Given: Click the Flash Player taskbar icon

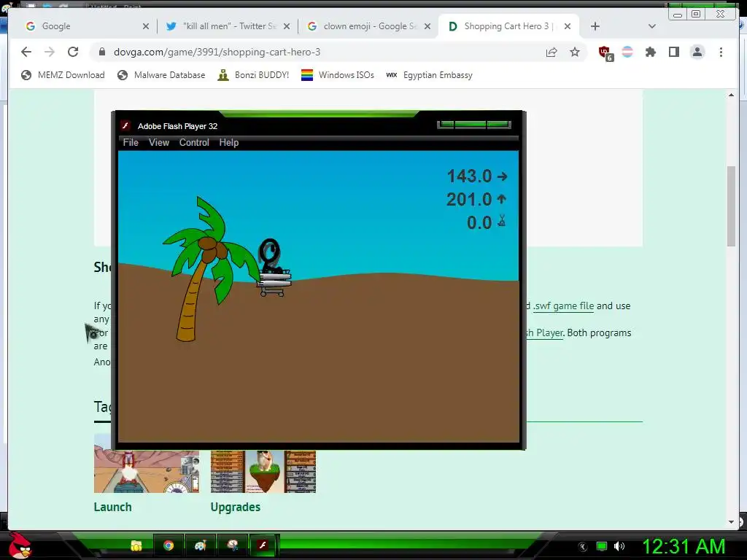Looking at the screenshot, I should point(263,545).
